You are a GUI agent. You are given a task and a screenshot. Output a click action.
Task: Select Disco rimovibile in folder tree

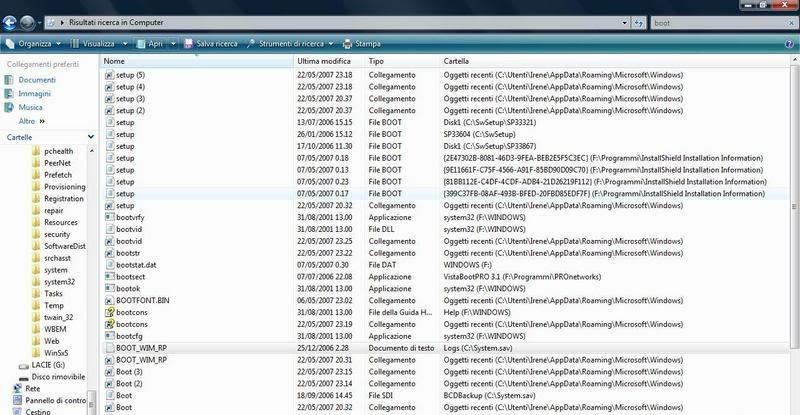pyautogui.click(x=52, y=377)
